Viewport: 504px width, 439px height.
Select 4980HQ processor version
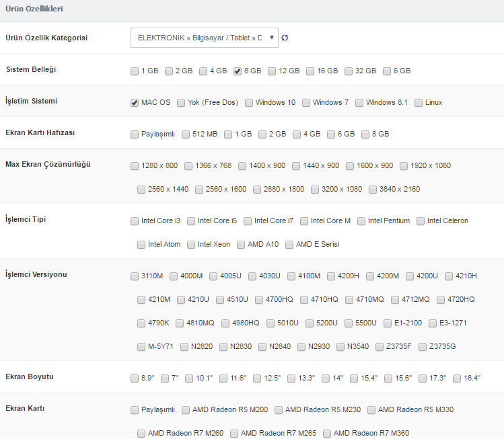[225, 323]
